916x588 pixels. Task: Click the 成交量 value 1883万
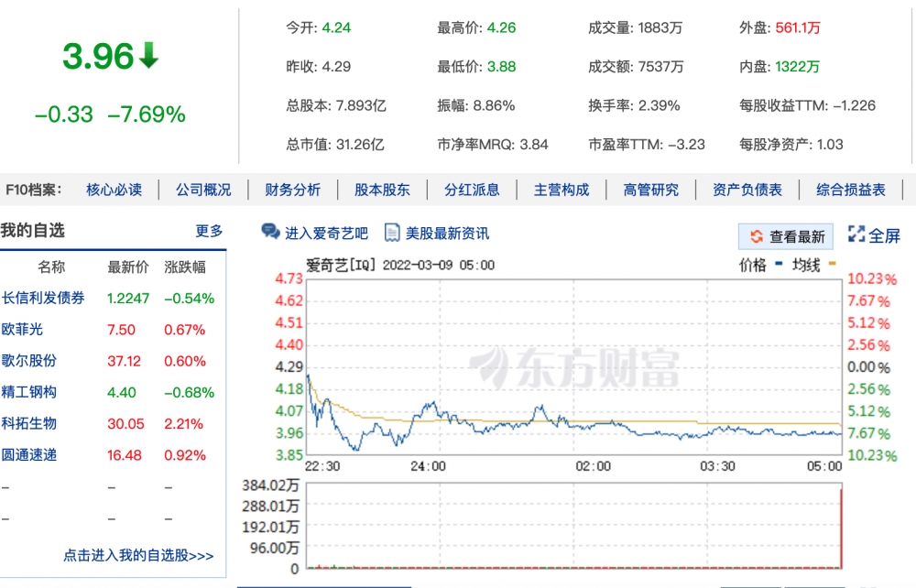pyautogui.click(x=660, y=27)
